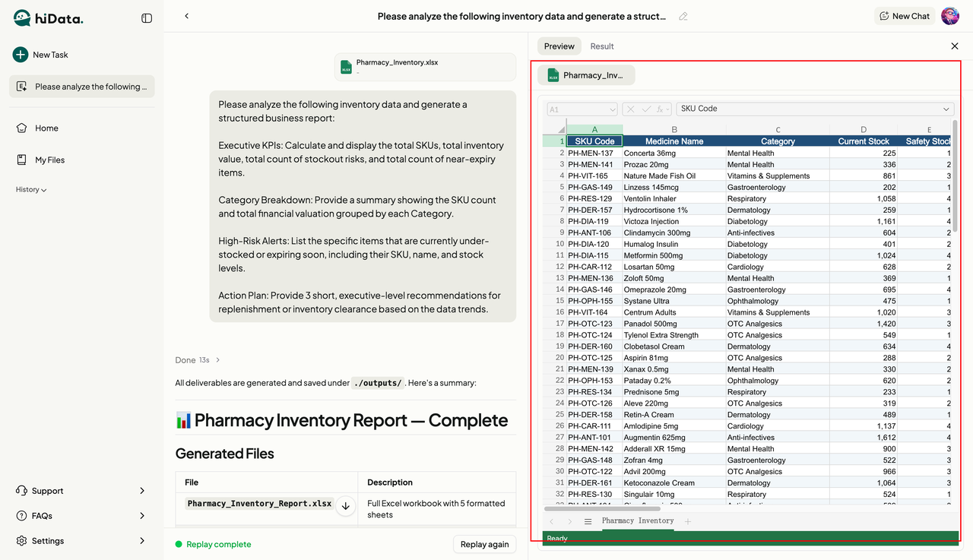Image resolution: width=973 pixels, height=560 pixels.
Task: Click the next sheet arrow
Action: 569,521
